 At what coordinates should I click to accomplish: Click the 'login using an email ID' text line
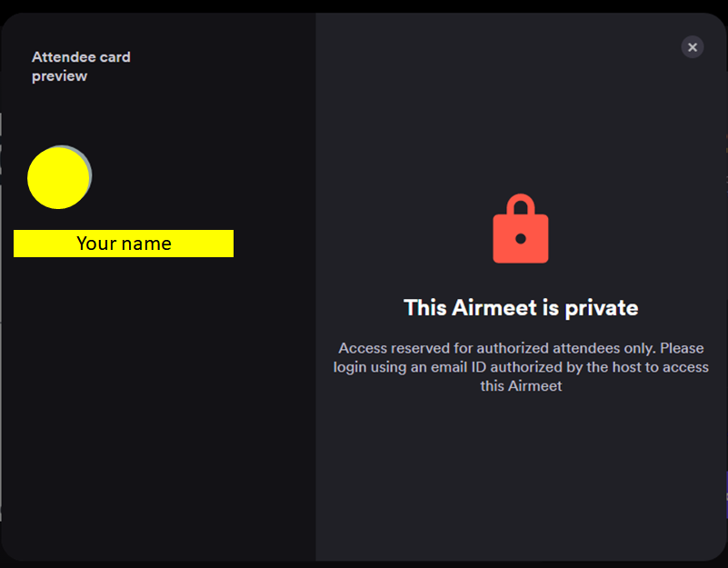(x=521, y=367)
